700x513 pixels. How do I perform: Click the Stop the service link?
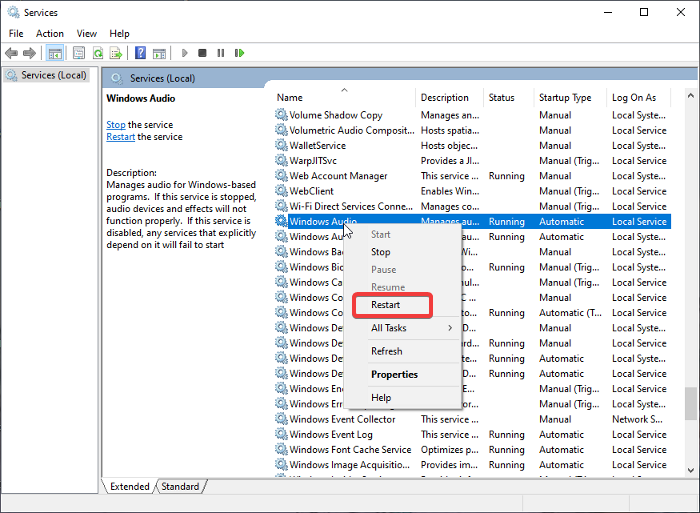click(116, 125)
